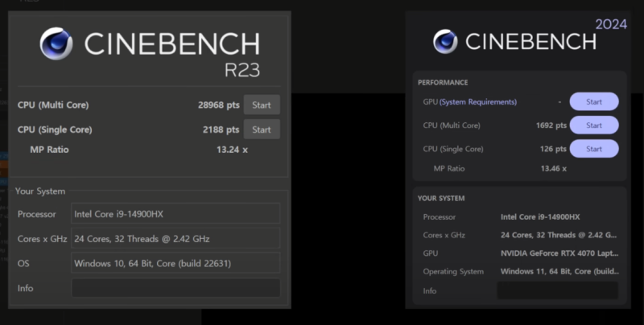644x325 pixels.
Task: Start the R23 CPU Multi Core test
Action: pyautogui.click(x=262, y=105)
